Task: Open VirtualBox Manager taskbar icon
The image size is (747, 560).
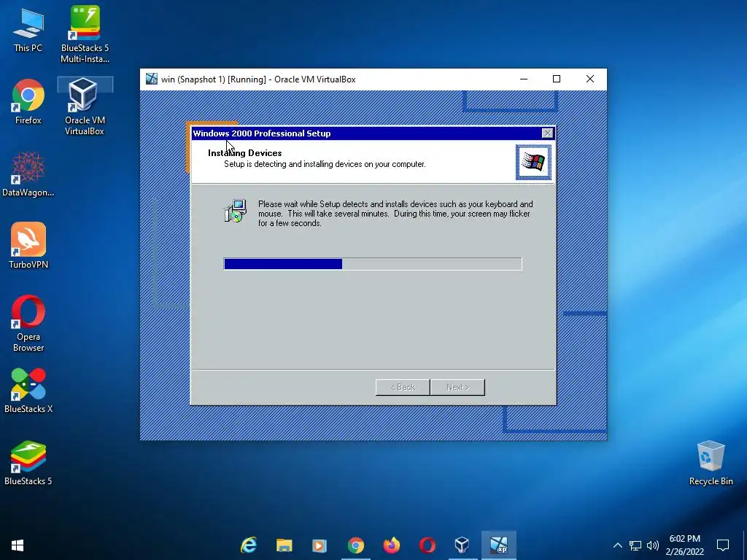Action: (462, 545)
